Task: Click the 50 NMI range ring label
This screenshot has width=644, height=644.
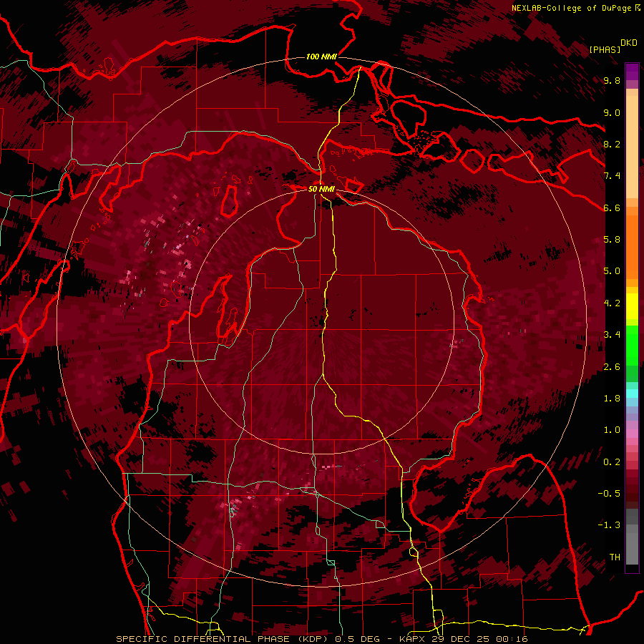Action: (321, 189)
